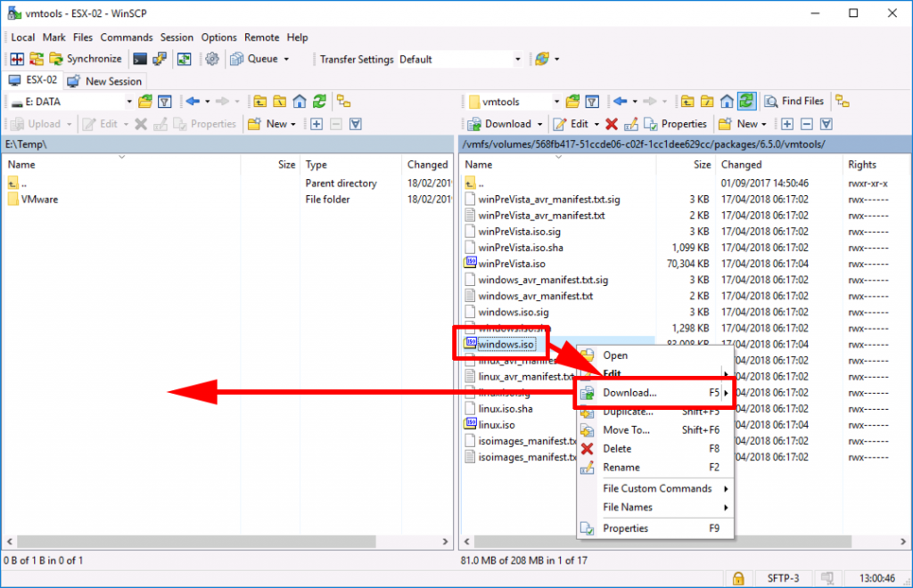913x588 pixels.
Task: Click local Invert Selection icon
Action: pos(356,124)
